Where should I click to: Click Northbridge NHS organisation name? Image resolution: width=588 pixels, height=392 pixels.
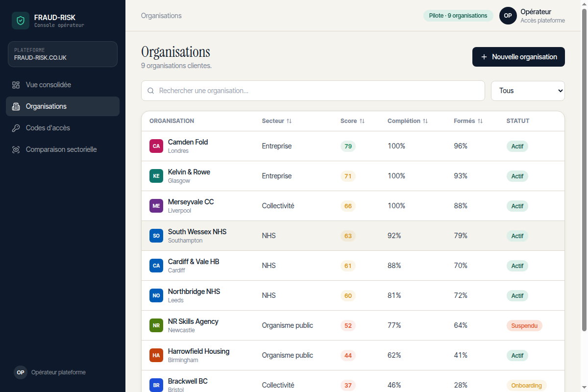click(x=194, y=292)
